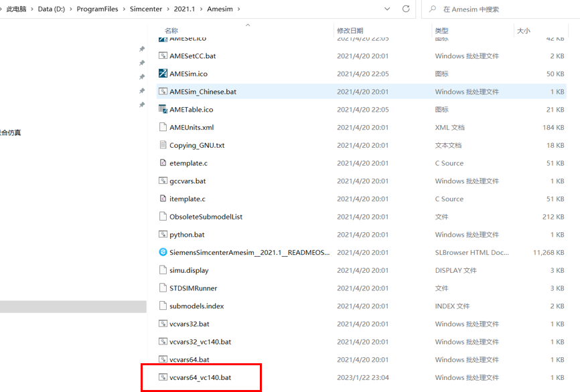Select the file name ObsoleteSubmodelList
The width and height of the screenshot is (580, 392).
point(206,217)
